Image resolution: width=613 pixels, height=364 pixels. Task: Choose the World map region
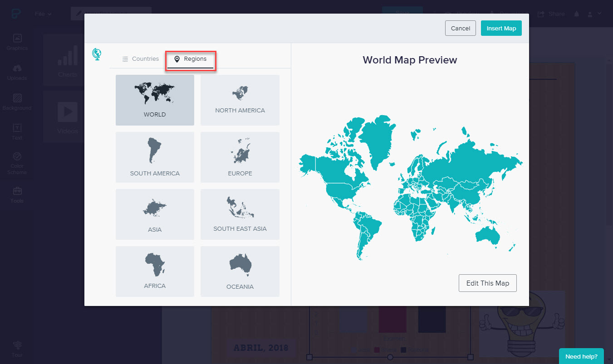(x=155, y=100)
